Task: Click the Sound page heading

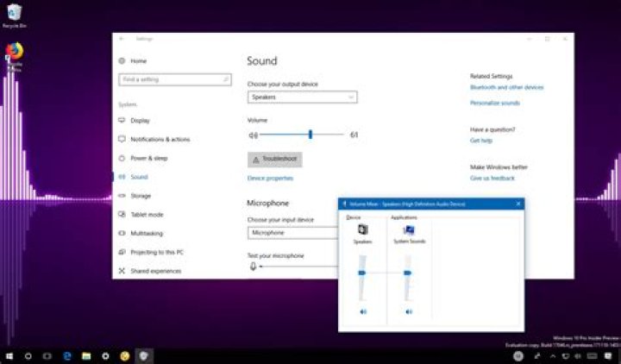Action: pyautogui.click(x=262, y=60)
